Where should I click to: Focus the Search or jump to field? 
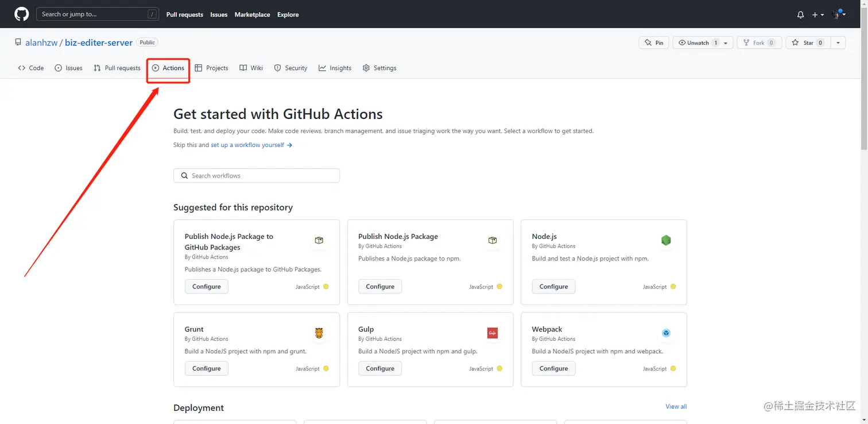(x=98, y=14)
